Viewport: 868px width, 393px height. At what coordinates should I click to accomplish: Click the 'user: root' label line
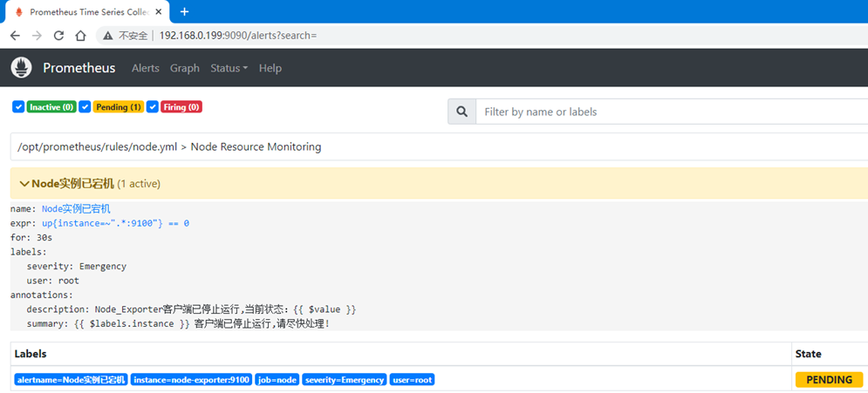[53, 281]
